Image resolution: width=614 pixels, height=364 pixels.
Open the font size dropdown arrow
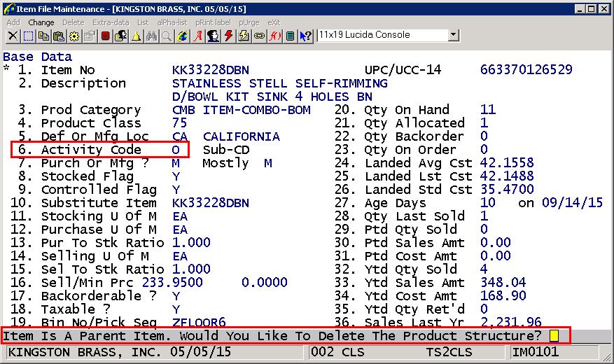(x=454, y=35)
